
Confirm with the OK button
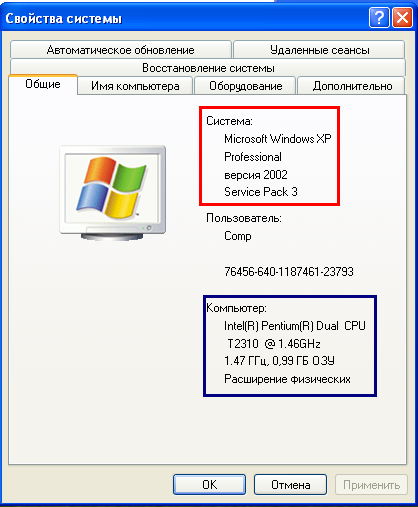pos(210,485)
